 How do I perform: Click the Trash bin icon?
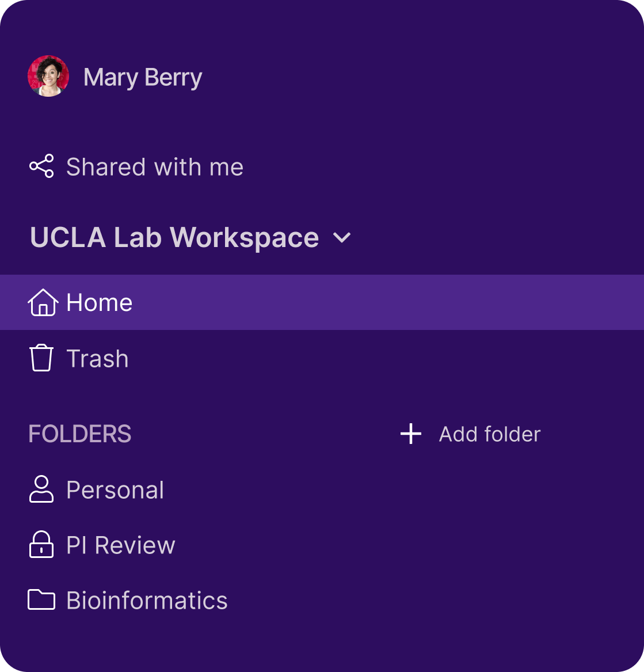[x=41, y=358]
